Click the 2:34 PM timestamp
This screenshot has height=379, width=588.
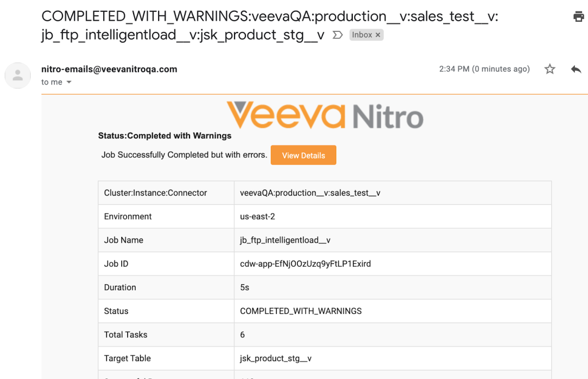click(x=484, y=69)
